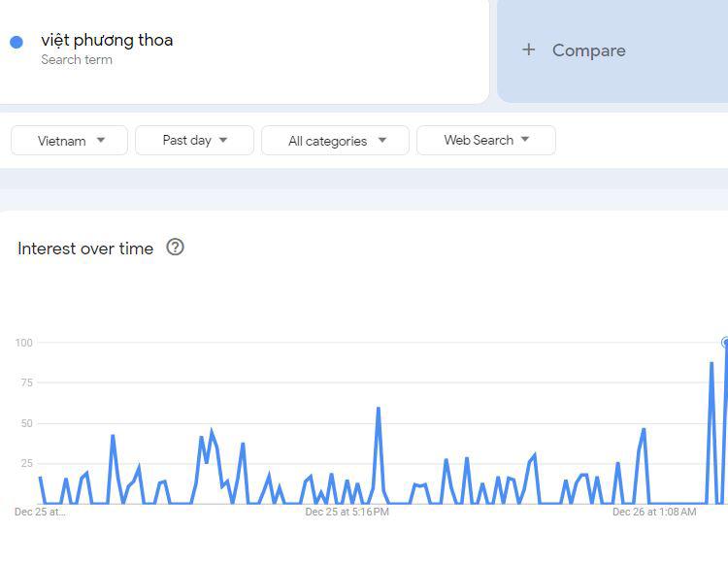Click the 50 value on the y-axis
The height and width of the screenshot is (564, 728).
coord(26,423)
